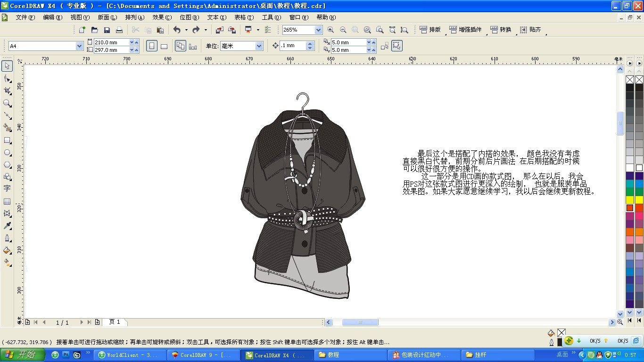Click the page width 210.0 mm field
The image size is (644, 362).
click(111, 42)
